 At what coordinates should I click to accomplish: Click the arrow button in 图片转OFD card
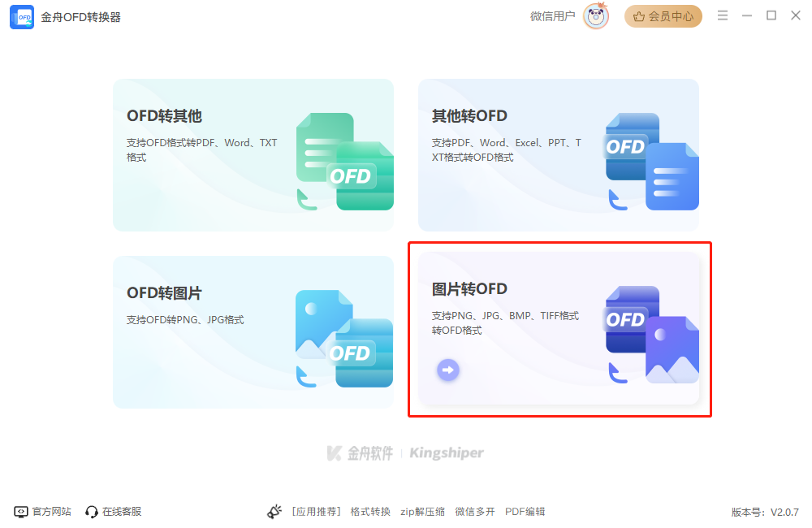click(448, 370)
